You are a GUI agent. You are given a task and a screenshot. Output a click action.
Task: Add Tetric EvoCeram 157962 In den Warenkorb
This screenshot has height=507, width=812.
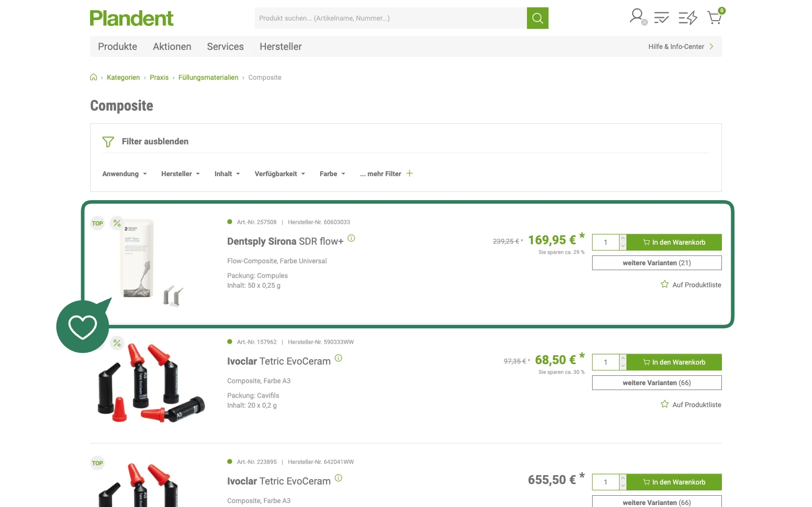point(674,362)
